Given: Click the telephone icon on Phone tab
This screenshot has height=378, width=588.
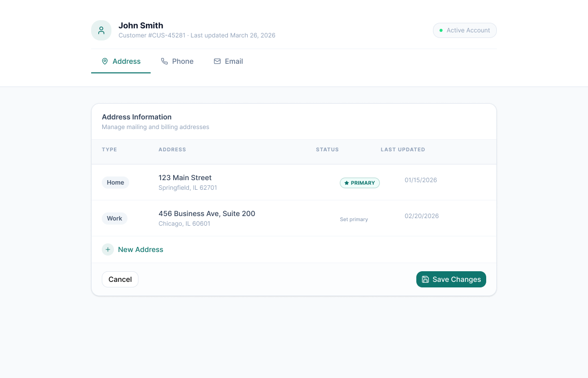Looking at the screenshot, I should [164, 61].
